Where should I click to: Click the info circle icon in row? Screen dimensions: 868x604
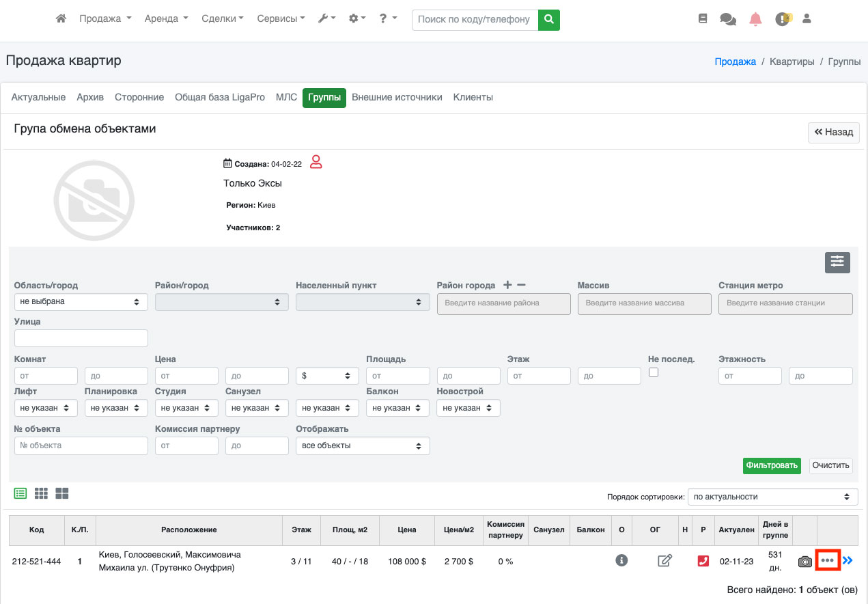click(621, 560)
